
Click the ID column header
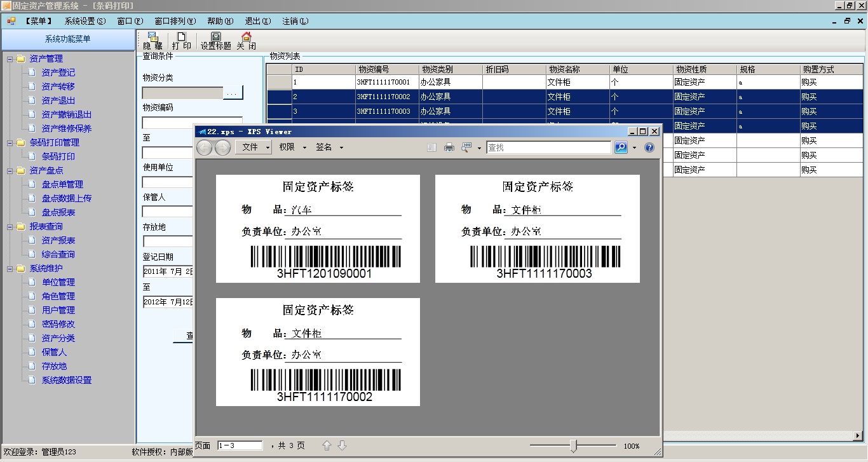[324, 69]
